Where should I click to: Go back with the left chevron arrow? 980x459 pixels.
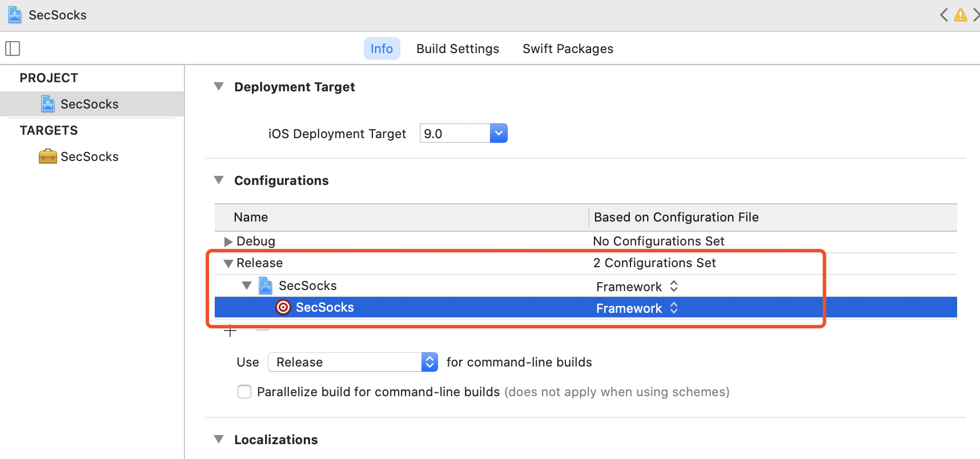[x=943, y=15]
